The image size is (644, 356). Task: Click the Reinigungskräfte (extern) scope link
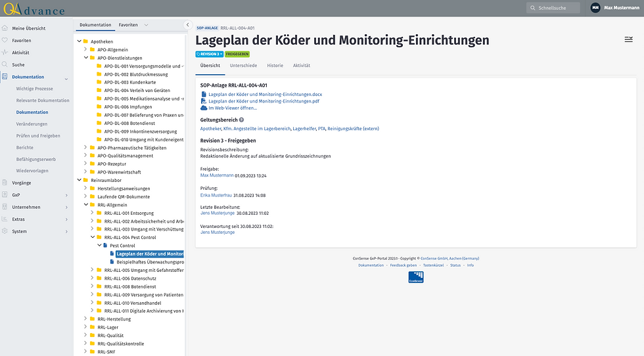(x=354, y=129)
